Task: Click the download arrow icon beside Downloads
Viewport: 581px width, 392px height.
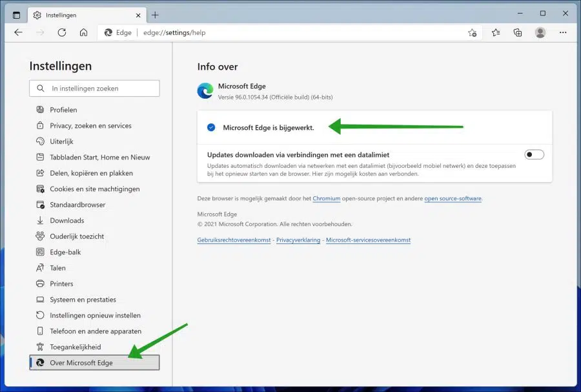Action: [40, 220]
